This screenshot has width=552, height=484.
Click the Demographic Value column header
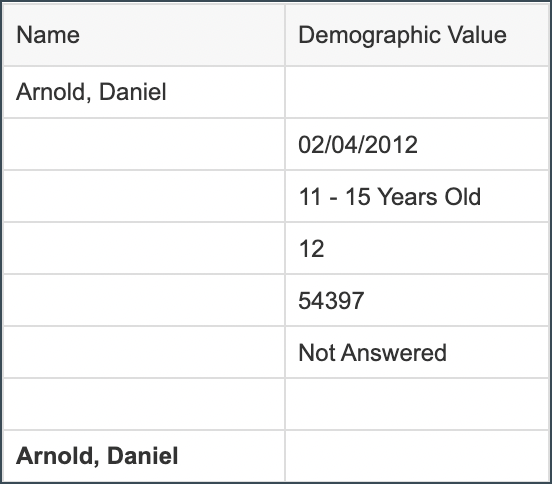pos(417,35)
